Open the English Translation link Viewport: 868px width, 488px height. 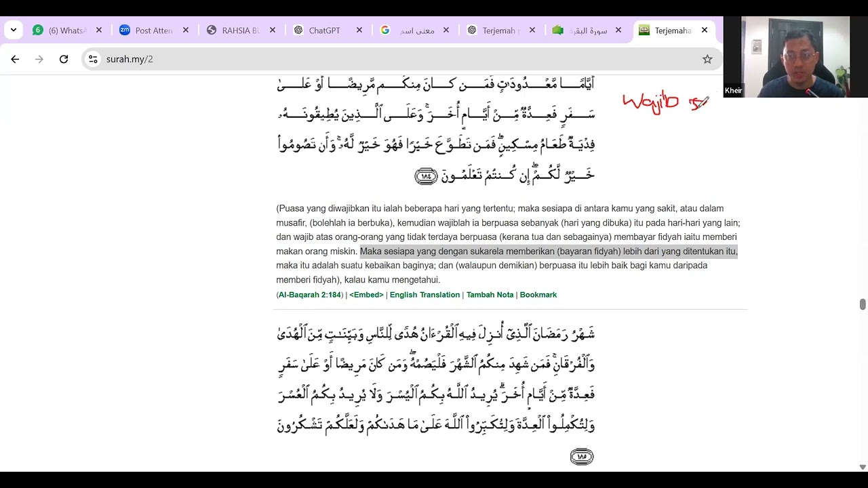(425, 295)
